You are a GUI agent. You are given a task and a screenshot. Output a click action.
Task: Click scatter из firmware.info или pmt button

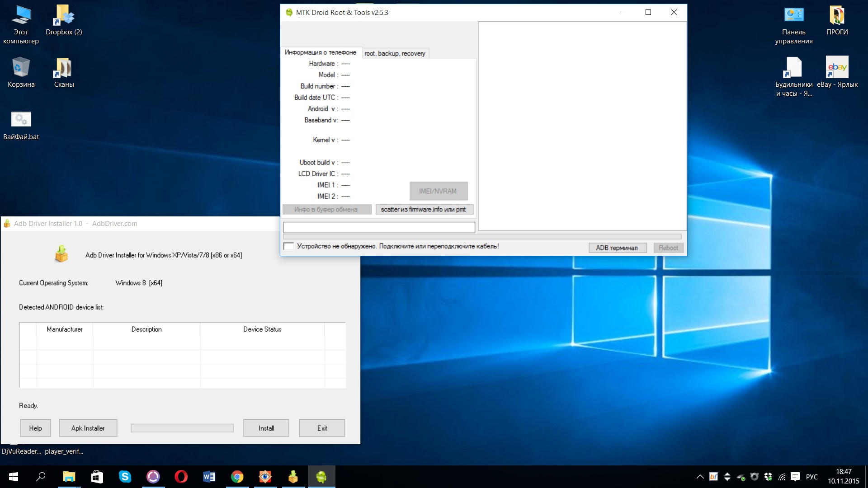tap(424, 209)
